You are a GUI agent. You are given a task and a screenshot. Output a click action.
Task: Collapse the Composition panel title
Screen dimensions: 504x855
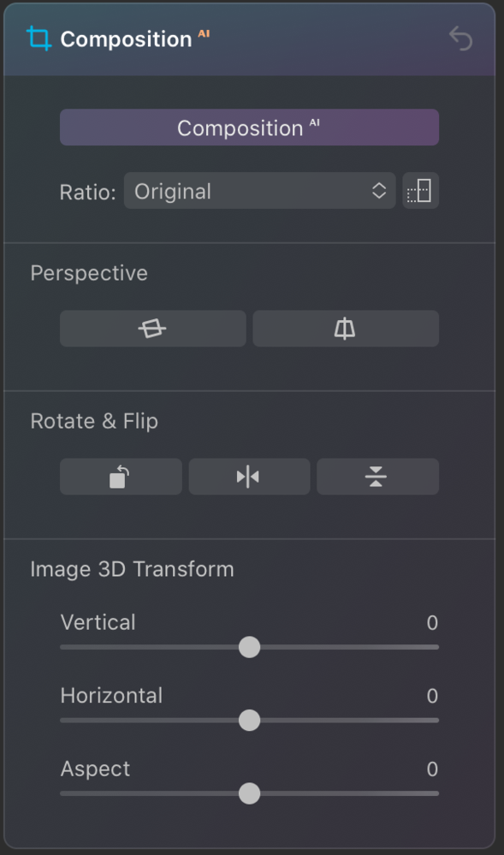tap(126, 39)
